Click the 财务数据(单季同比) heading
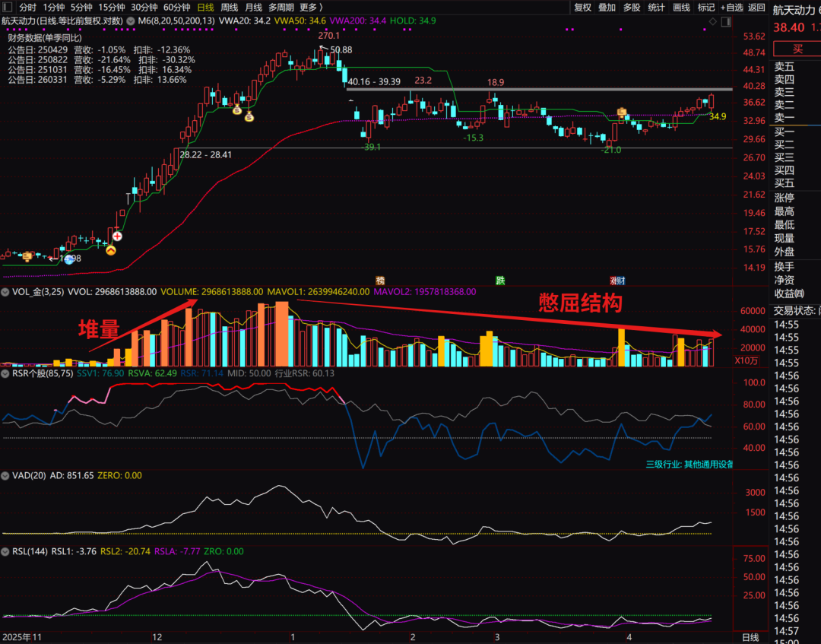This screenshot has height=644, width=821. tap(45, 38)
